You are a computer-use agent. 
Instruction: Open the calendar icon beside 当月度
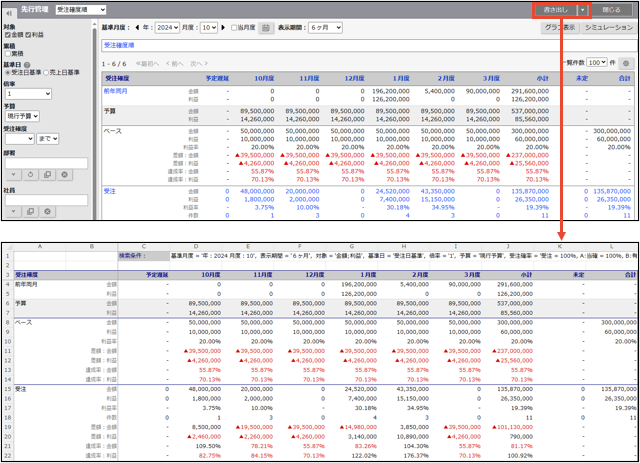click(x=266, y=28)
